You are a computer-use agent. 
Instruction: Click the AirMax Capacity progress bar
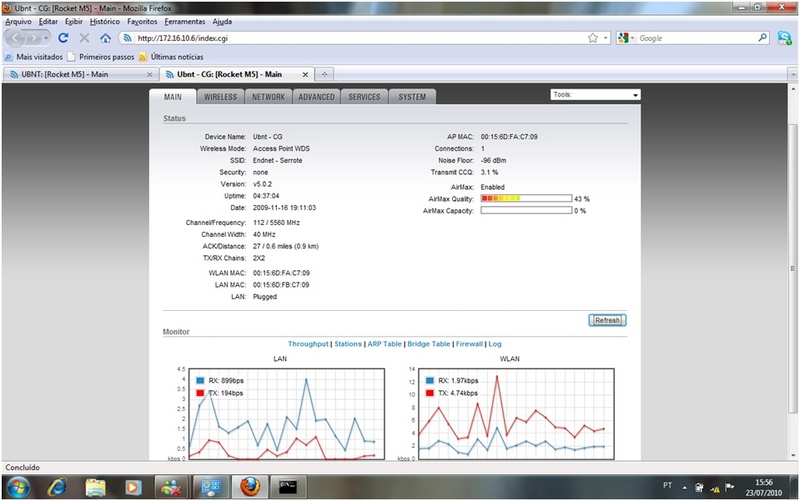pyautogui.click(x=526, y=210)
